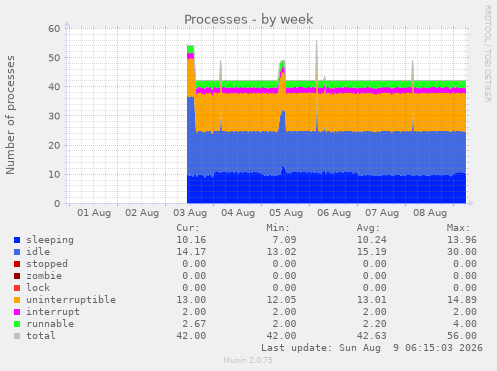Click runnable average value 2.20
The image size is (497, 371).
[375, 324]
